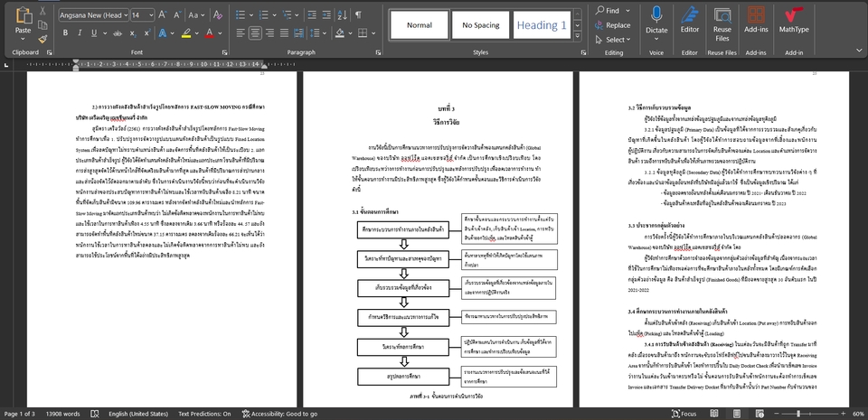868x420 pixels.
Task: Switch to Print Layout view
Action: pos(737,414)
